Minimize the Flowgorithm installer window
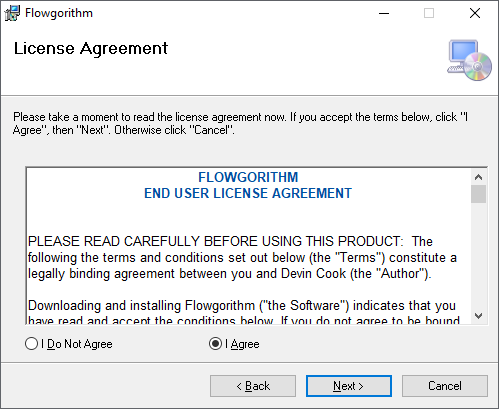 pyautogui.click(x=384, y=13)
